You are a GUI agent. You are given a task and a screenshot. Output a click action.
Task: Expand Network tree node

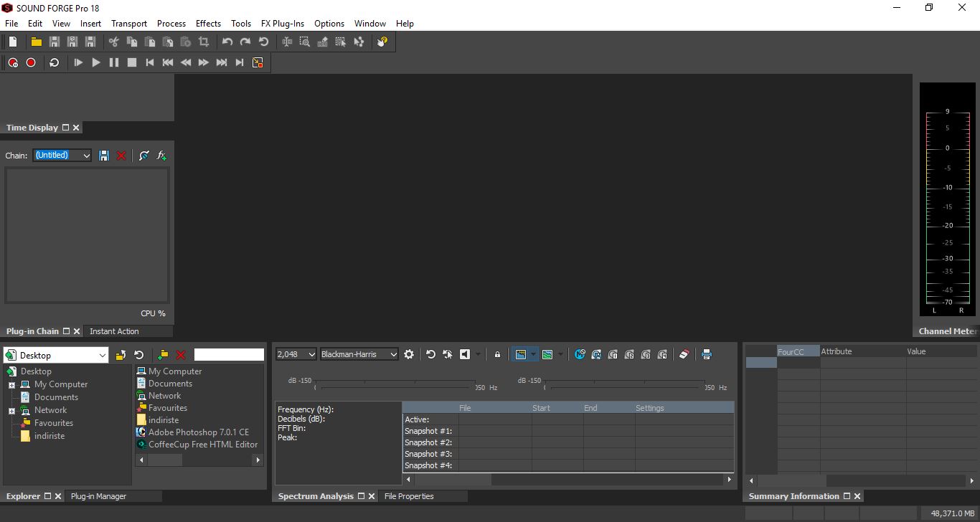tap(11, 411)
